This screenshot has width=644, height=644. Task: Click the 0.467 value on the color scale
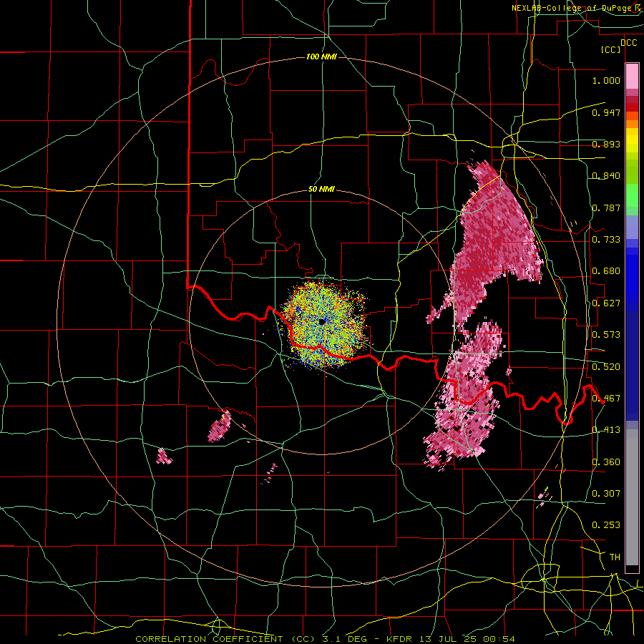click(606, 399)
